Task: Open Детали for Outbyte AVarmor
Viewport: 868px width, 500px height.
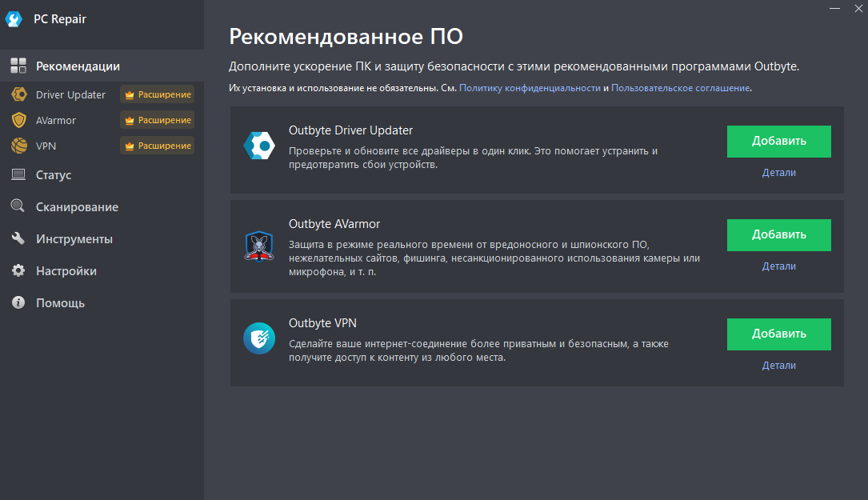Action: click(x=779, y=266)
